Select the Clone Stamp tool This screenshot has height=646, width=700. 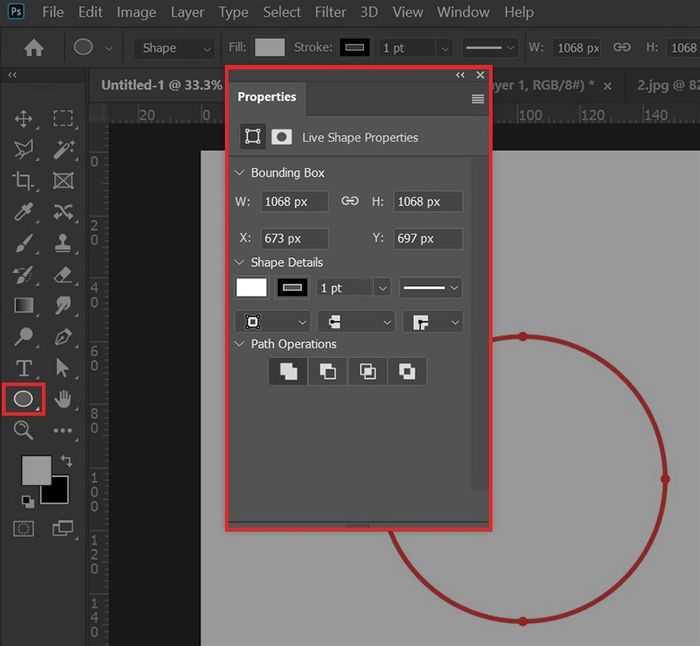(x=63, y=243)
